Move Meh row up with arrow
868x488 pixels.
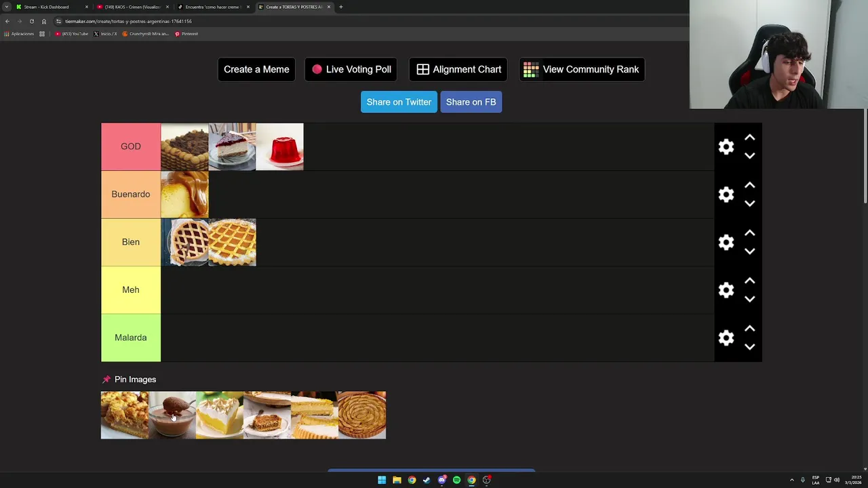click(749, 281)
